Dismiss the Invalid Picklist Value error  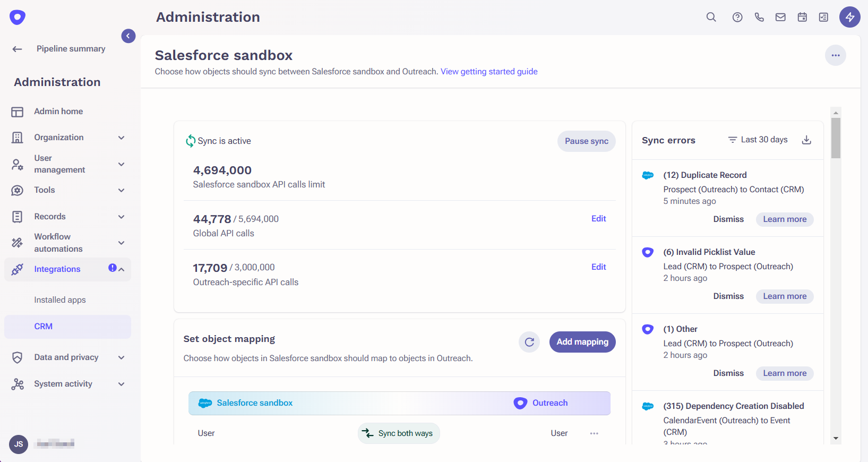point(728,296)
